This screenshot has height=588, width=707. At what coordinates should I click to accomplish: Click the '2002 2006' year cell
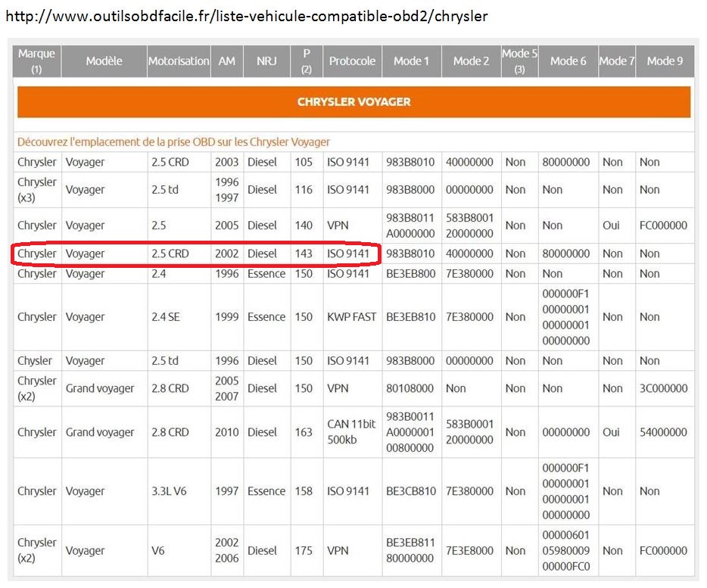227,551
